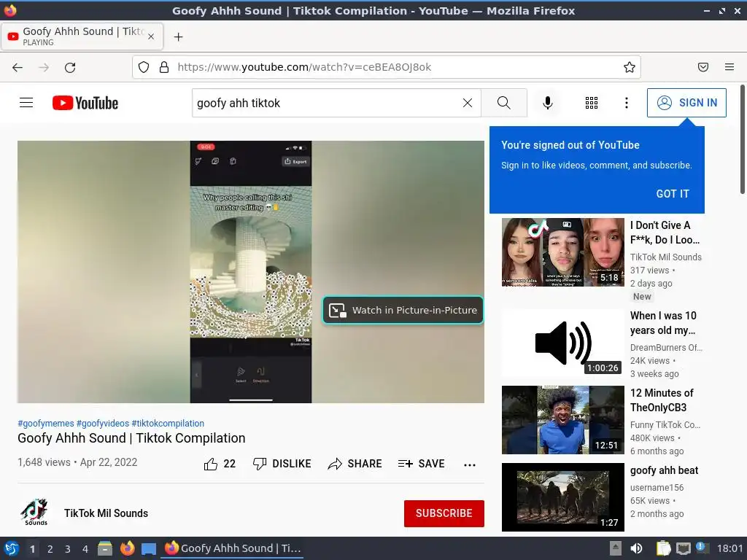Open TikTok Mil Sounds channel avatar
This screenshot has width=747, height=560.
click(x=35, y=513)
